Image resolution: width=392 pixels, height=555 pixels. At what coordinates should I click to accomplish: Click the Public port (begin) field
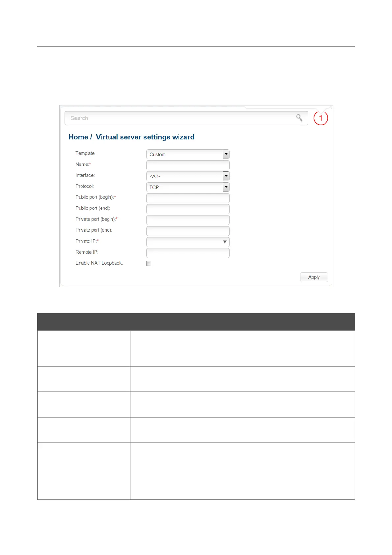tap(188, 198)
